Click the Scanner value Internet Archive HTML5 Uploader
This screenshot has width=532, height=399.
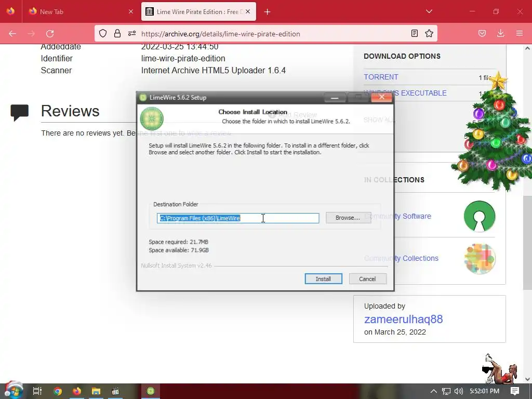214,70
